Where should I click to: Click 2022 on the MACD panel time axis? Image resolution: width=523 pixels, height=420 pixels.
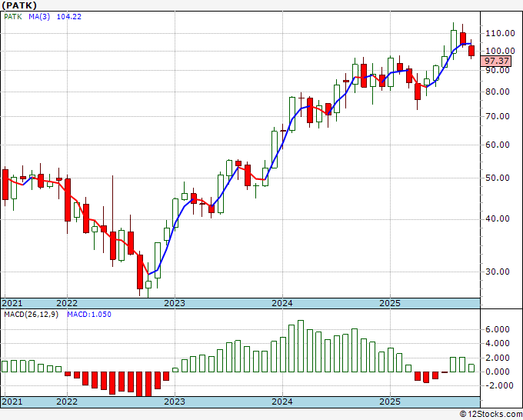(67, 402)
